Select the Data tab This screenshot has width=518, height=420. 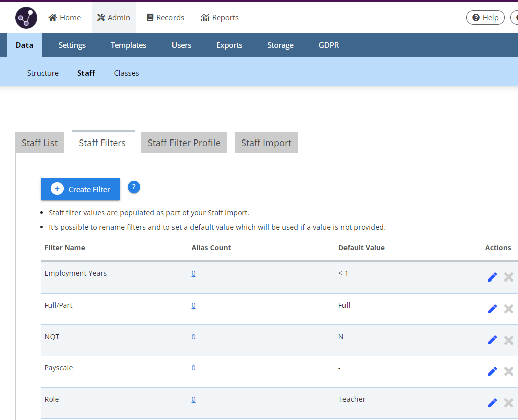click(25, 45)
